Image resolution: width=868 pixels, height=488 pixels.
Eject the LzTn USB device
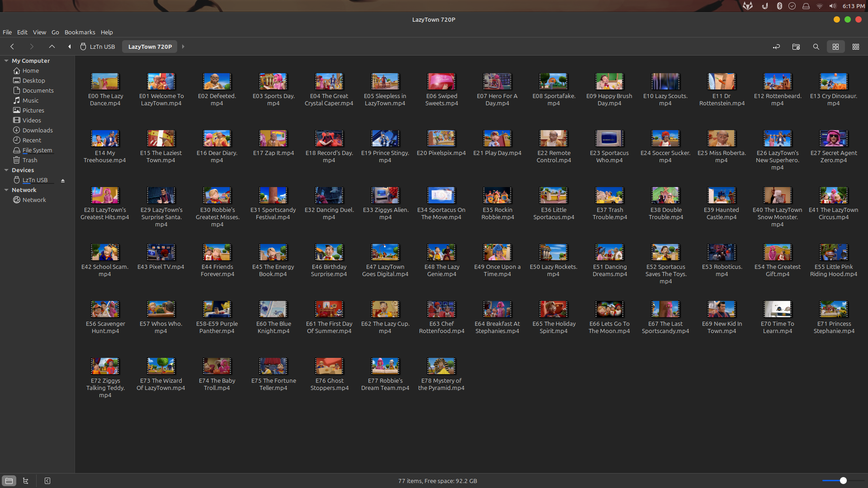click(x=63, y=180)
